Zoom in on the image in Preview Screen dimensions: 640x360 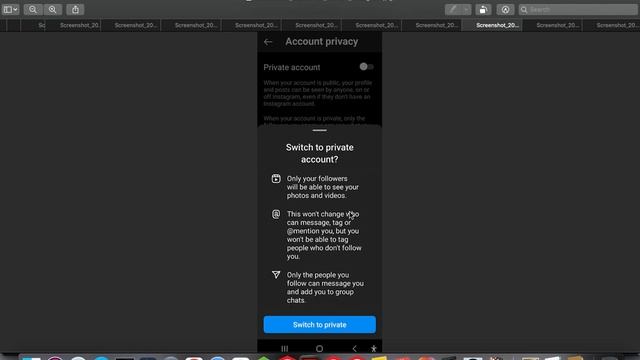coord(53,9)
